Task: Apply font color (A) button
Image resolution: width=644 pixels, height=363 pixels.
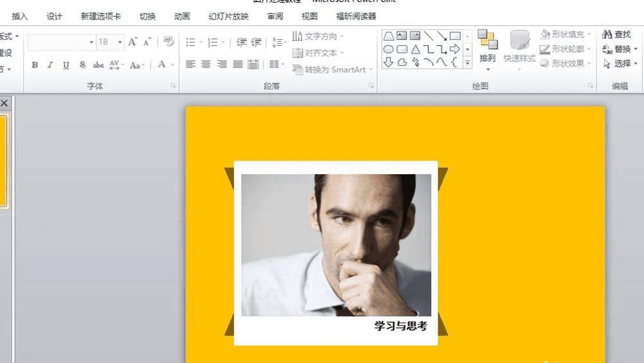Action: [162, 64]
